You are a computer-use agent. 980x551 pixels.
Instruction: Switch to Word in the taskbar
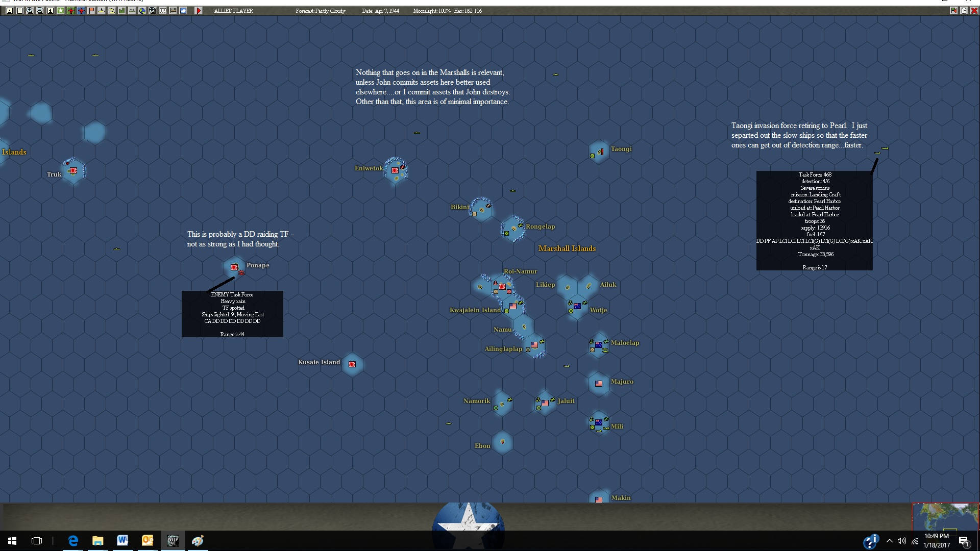coord(122,541)
